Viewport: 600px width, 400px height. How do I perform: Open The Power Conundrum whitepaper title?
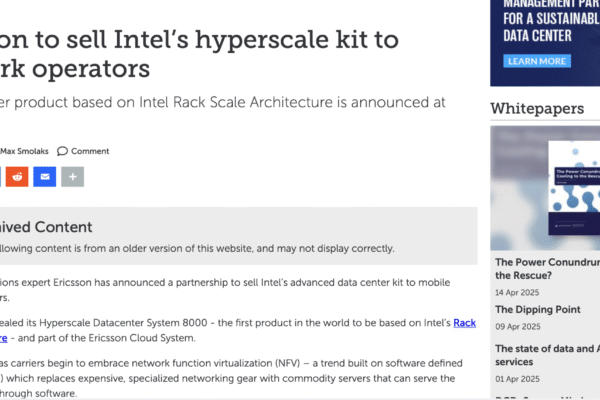pyautogui.click(x=548, y=269)
